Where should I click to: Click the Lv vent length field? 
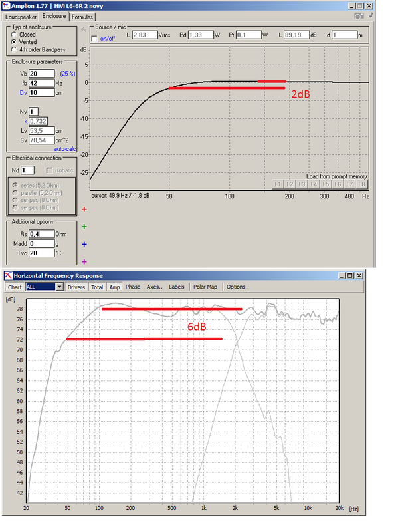42,130
